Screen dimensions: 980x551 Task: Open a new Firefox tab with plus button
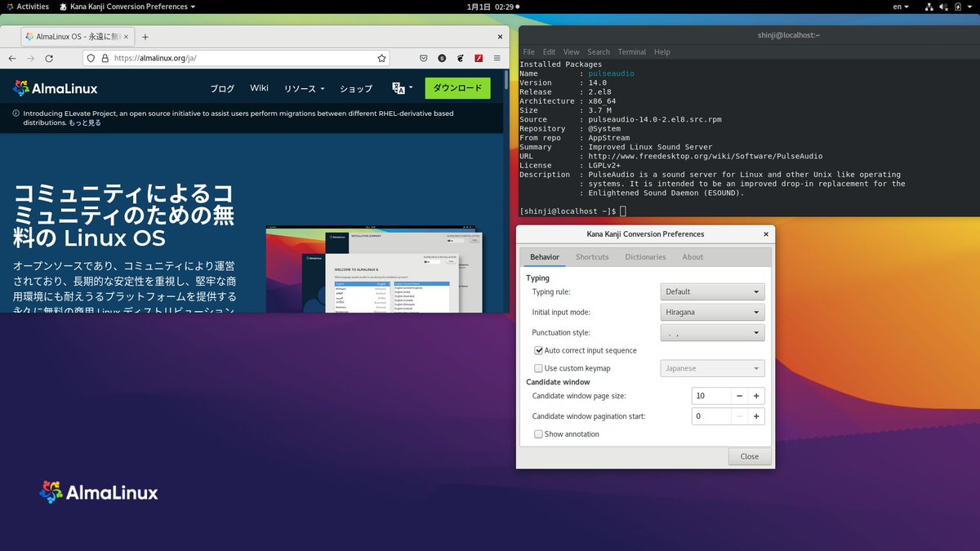[x=145, y=37]
